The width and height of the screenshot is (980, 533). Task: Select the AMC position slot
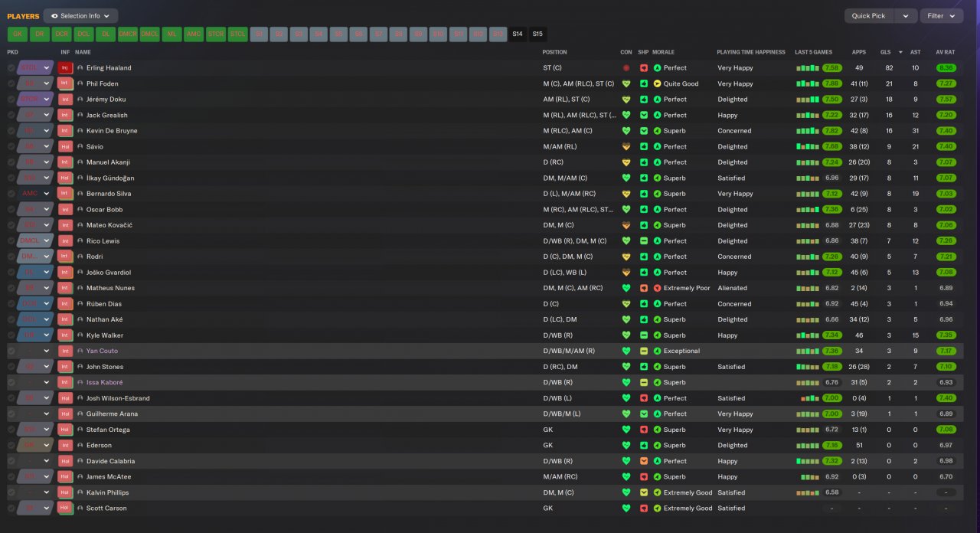coord(194,34)
